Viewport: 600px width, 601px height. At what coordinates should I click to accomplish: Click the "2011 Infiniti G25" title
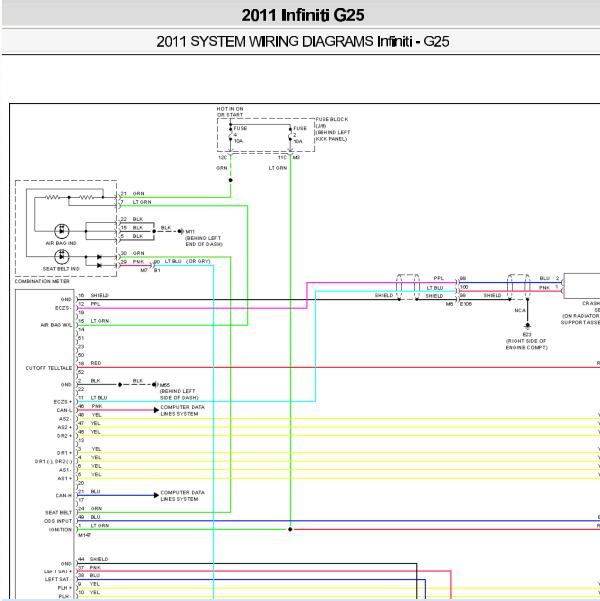click(x=303, y=15)
